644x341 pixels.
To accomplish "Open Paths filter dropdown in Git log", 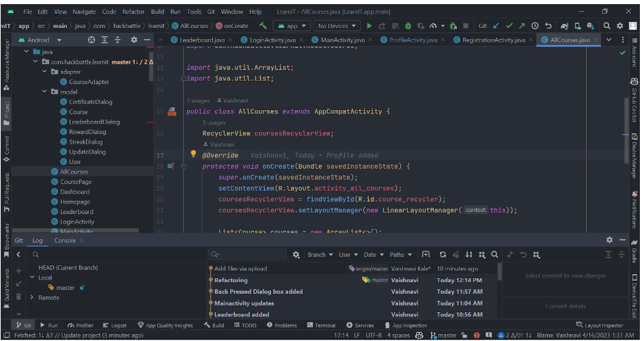I will (400, 255).
